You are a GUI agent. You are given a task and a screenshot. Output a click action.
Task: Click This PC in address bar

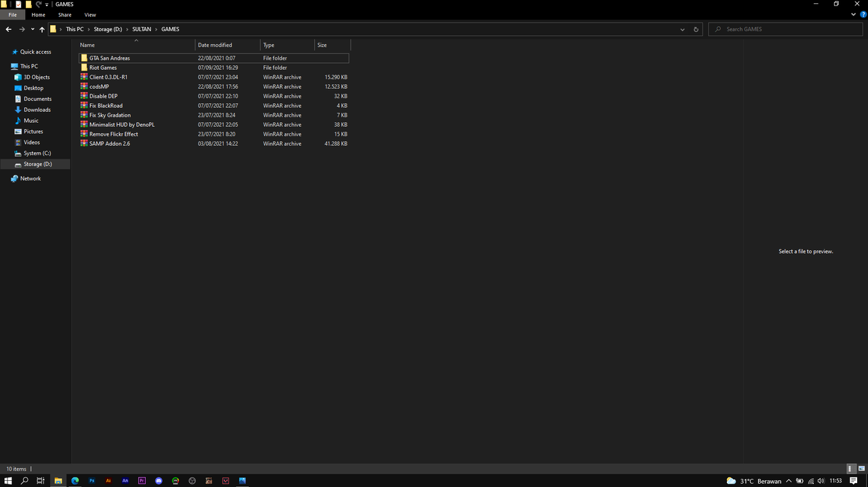(75, 29)
